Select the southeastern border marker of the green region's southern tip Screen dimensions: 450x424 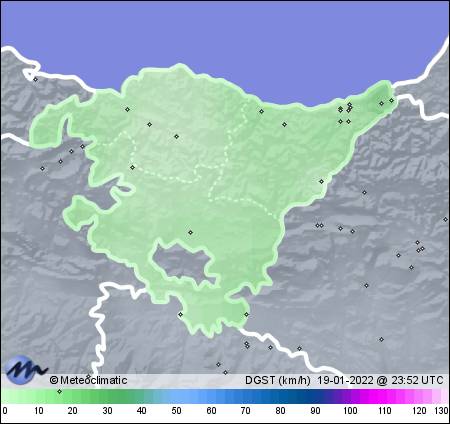point(246,314)
